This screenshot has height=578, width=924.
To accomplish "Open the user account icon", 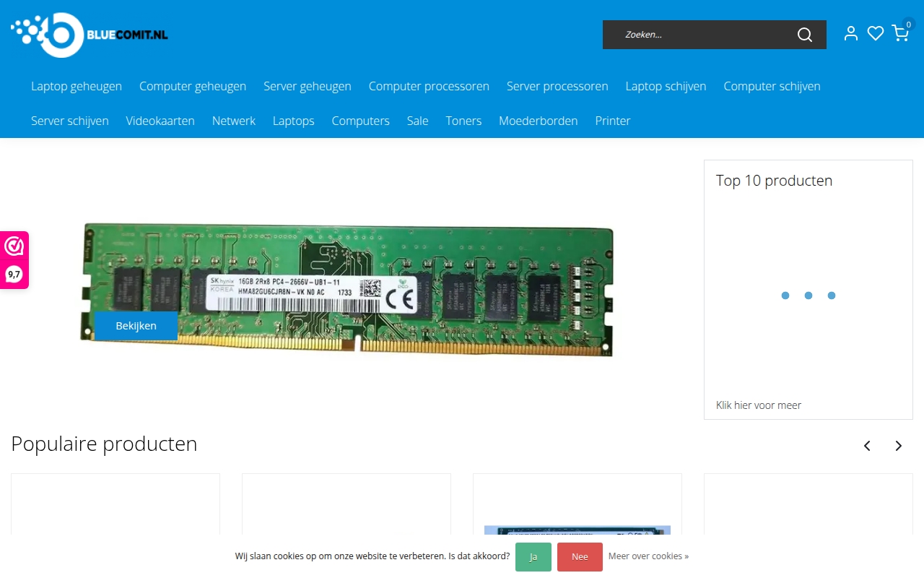I will click(851, 33).
